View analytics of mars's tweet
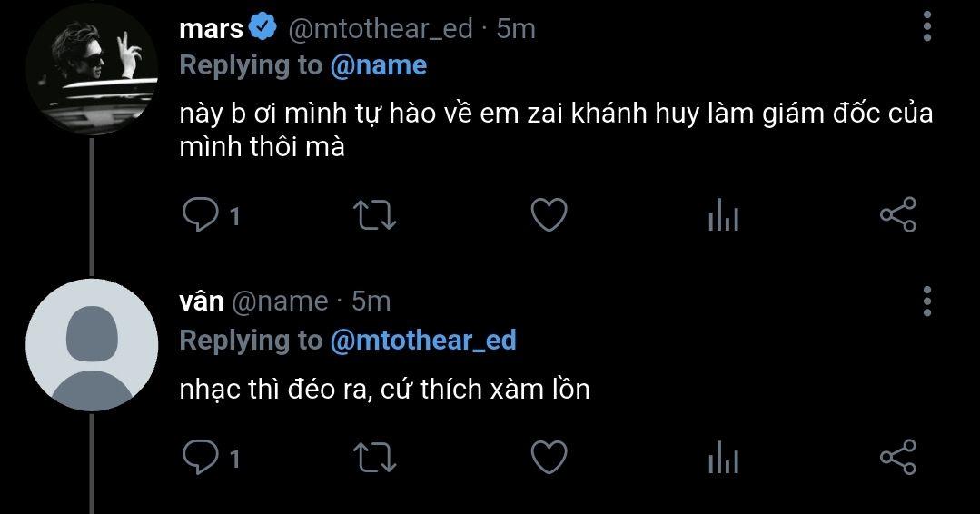 tap(724, 215)
